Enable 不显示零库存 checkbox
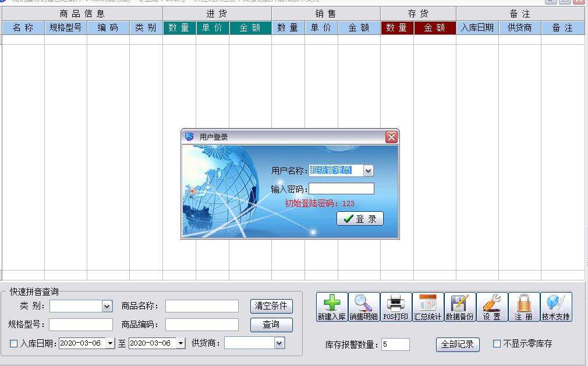588x366 pixels. click(497, 343)
